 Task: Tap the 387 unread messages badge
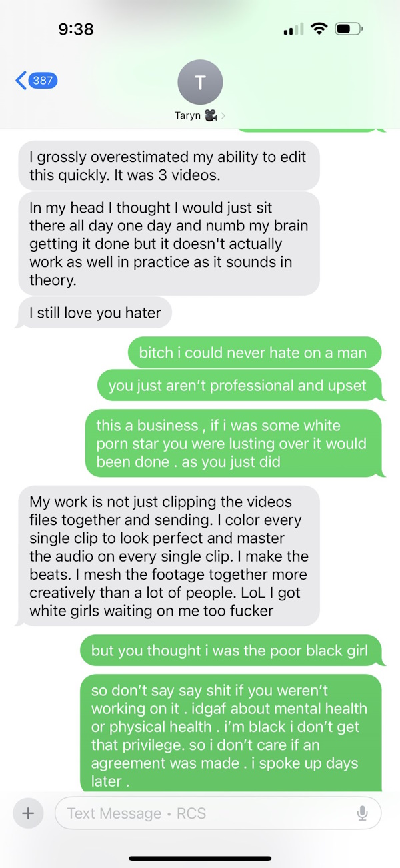click(43, 81)
